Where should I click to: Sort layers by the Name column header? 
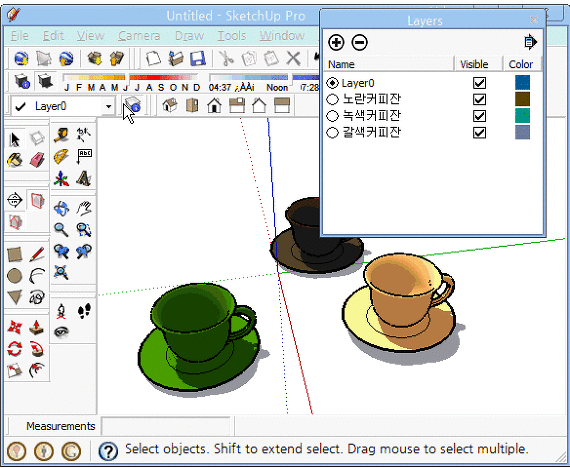pyautogui.click(x=389, y=64)
